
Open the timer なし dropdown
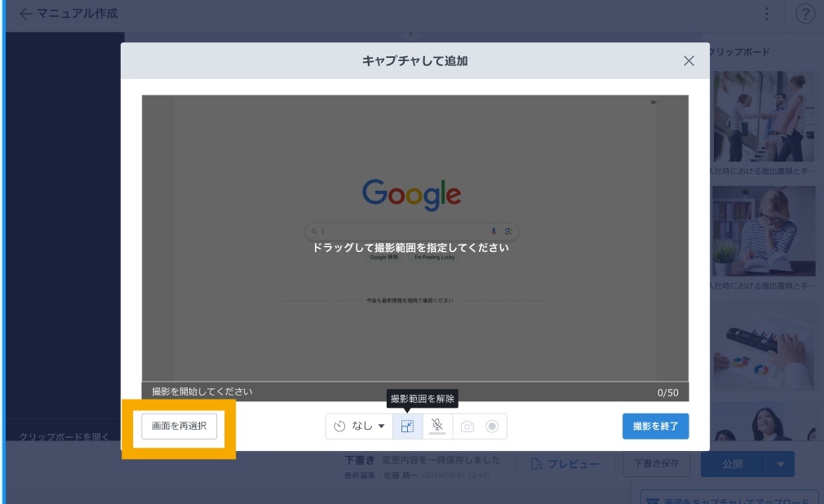(x=360, y=427)
